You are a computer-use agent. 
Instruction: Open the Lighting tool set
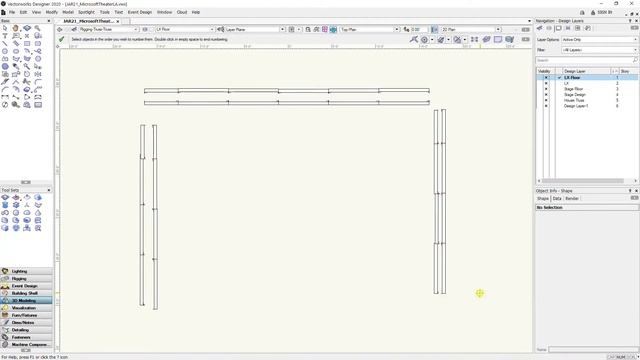coord(27,271)
